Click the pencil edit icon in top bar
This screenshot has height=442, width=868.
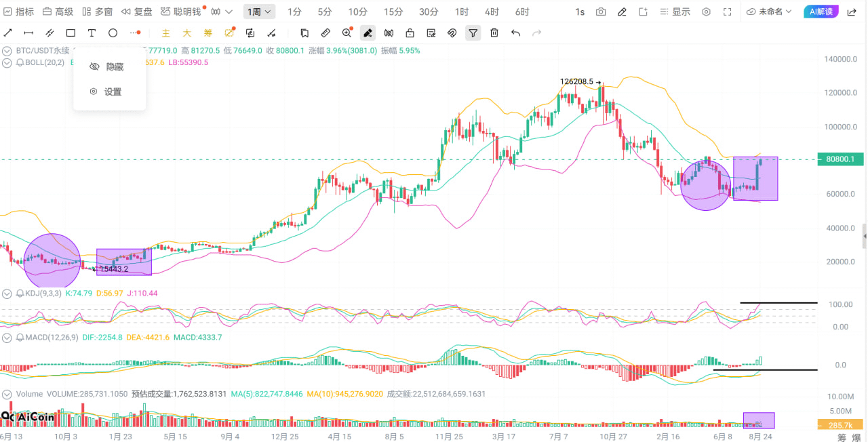pyautogui.click(x=622, y=12)
